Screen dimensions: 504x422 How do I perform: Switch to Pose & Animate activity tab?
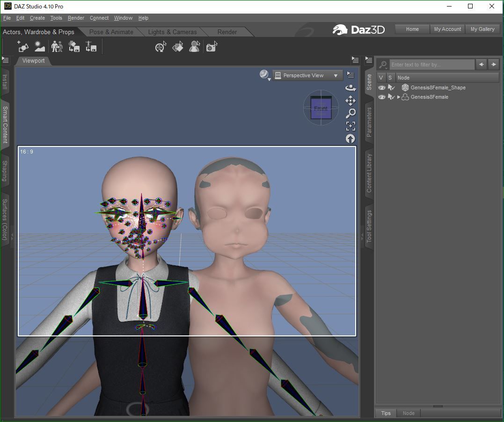[111, 32]
